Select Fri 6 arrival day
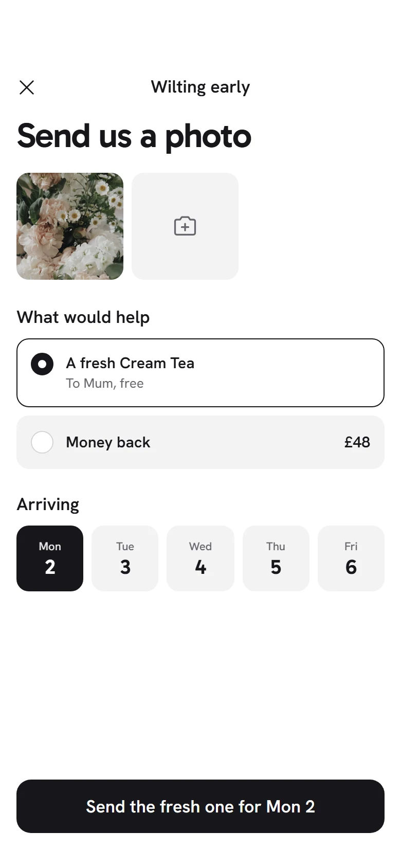Screen dimensions: 401x868 coord(351,558)
